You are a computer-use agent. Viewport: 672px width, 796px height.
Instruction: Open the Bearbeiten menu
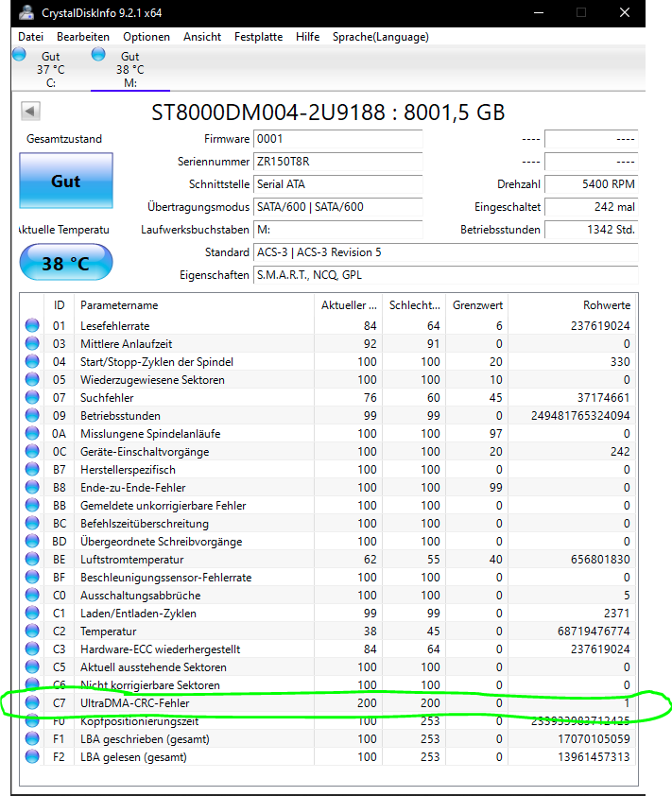click(83, 37)
